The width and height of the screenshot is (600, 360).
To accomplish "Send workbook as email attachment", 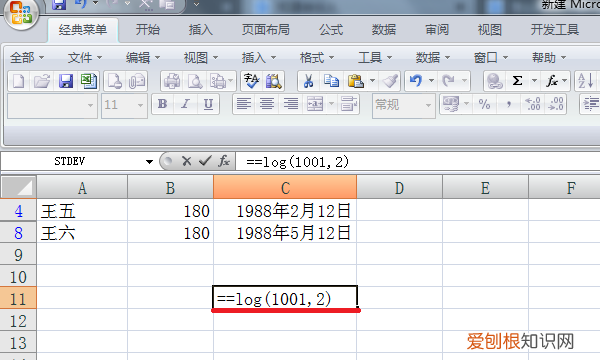I will click(137, 81).
